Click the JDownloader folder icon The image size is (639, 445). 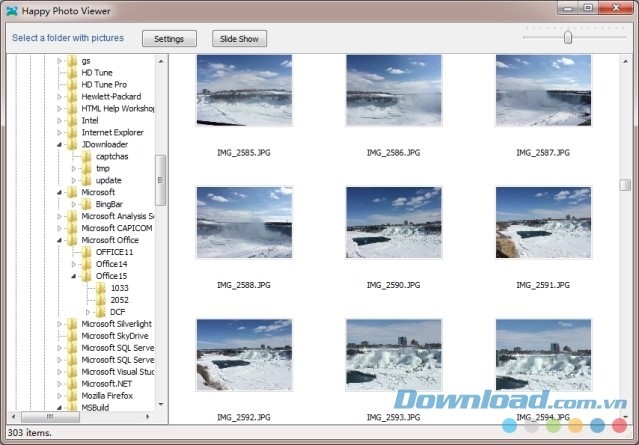click(71, 144)
